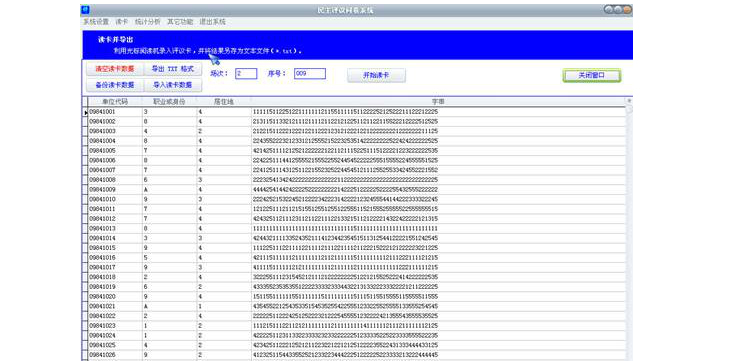Click the cell 09841010
The image size is (740, 361).
point(115,199)
